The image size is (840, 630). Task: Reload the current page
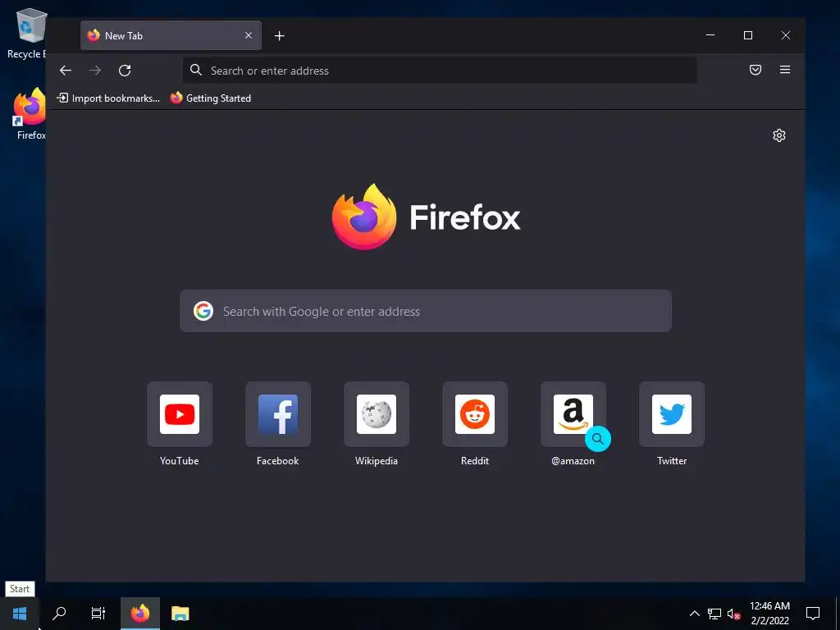pyautogui.click(x=125, y=71)
